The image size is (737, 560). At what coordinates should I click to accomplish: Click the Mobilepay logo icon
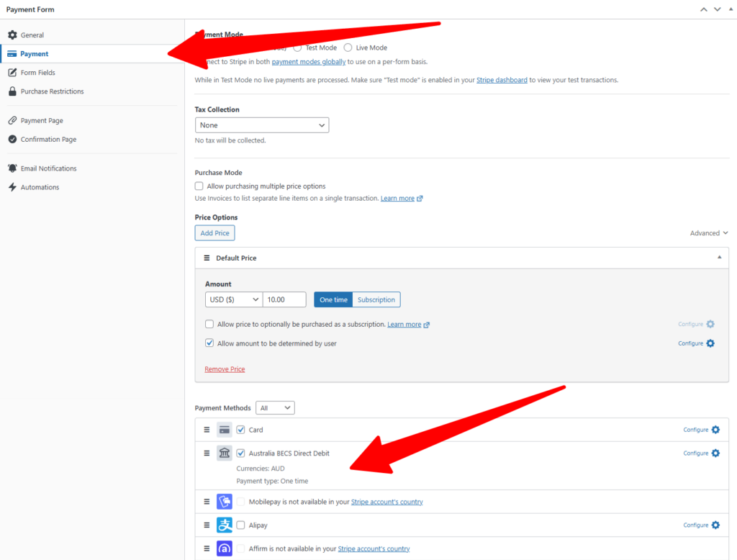(225, 502)
